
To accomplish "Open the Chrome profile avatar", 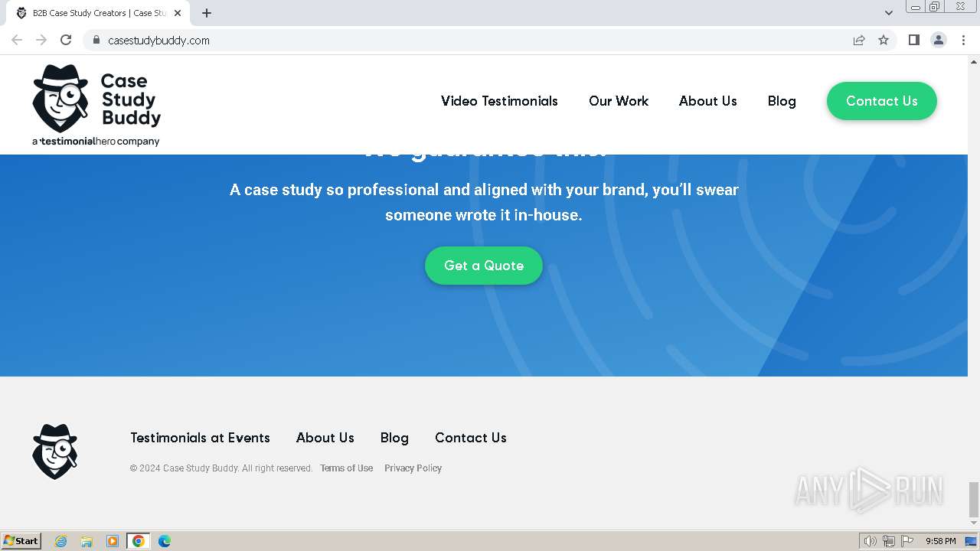I will click(x=939, y=40).
